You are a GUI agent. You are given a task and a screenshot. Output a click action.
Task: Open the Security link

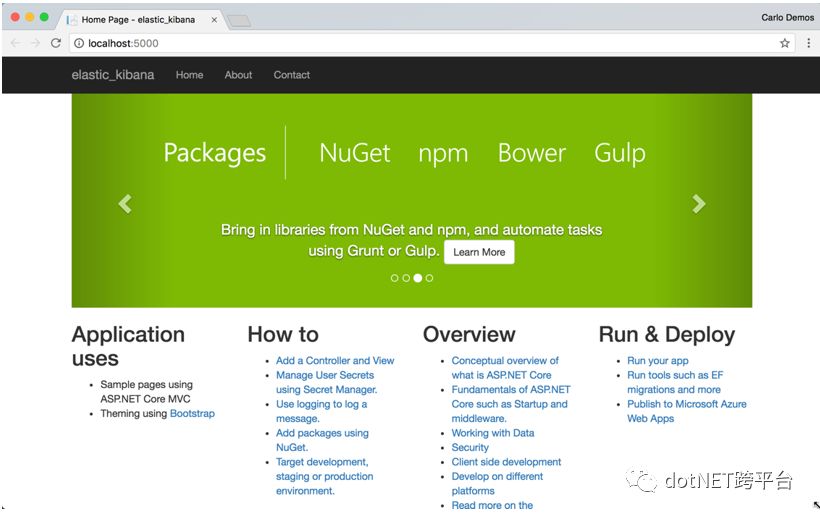(470, 448)
